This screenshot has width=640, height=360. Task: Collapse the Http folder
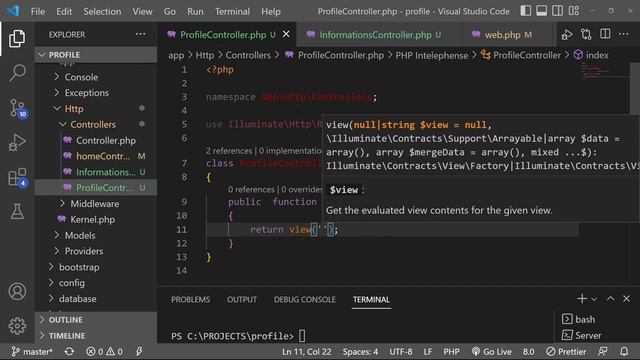click(x=96, y=109)
